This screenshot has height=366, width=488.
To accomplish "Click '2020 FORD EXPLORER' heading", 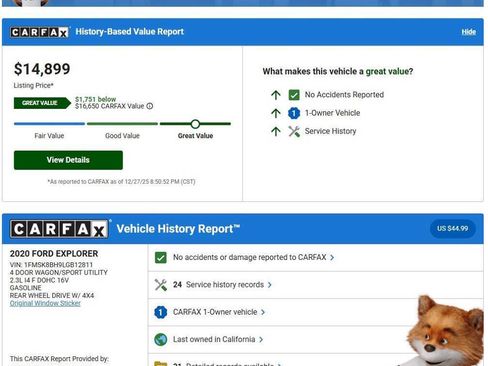I will pyautogui.click(x=54, y=254).
